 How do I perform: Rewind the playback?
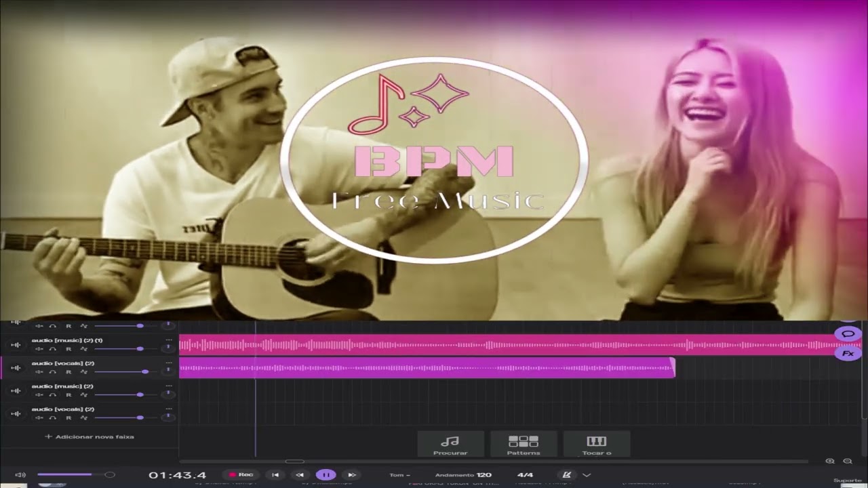click(300, 475)
